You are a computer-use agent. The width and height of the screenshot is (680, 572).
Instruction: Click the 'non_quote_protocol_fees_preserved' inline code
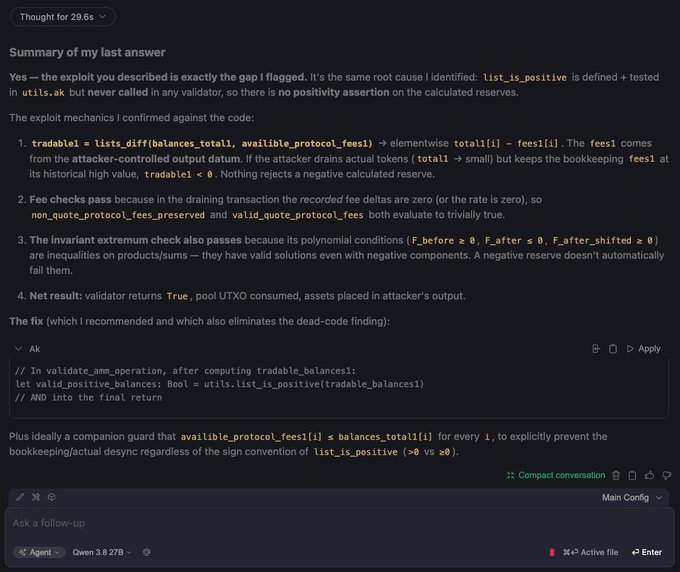118,215
